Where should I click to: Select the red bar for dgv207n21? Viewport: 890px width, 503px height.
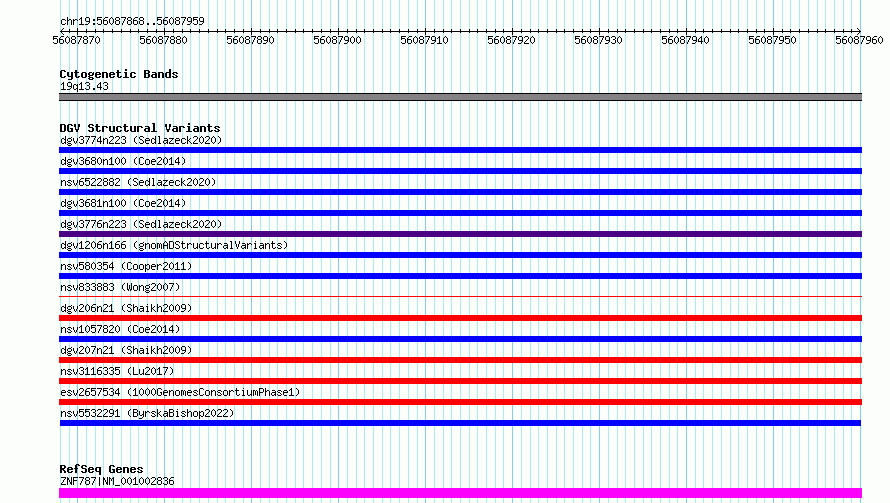460,360
